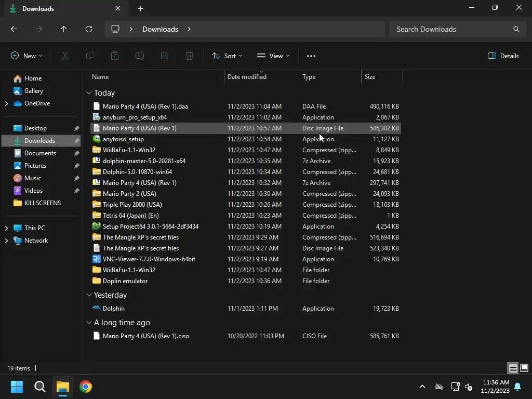Collapse the Yesterday group
This screenshot has width=532, height=399.
click(x=89, y=295)
